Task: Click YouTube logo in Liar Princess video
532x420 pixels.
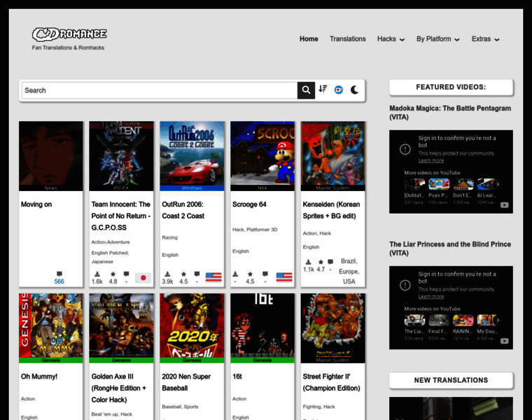Action: (x=505, y=341)
